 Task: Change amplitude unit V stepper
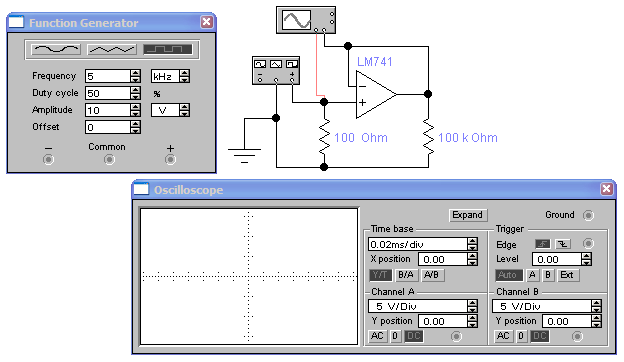click(x=184, y=110)
